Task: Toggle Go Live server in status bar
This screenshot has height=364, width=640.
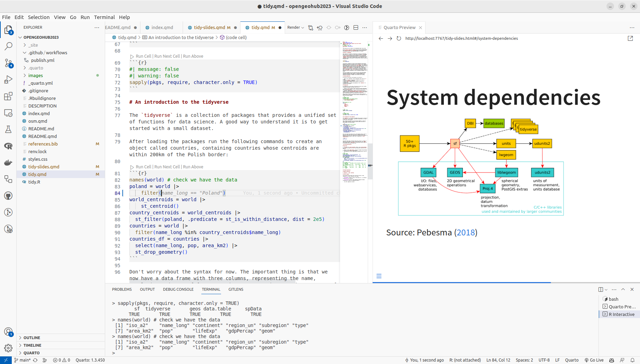Action: pos(594,360)
